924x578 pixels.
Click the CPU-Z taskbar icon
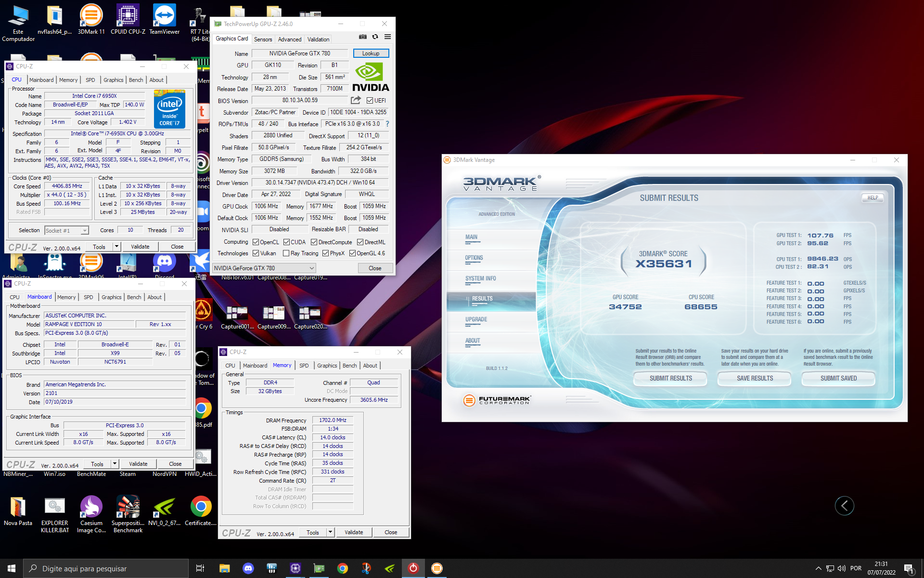point(295,568)
